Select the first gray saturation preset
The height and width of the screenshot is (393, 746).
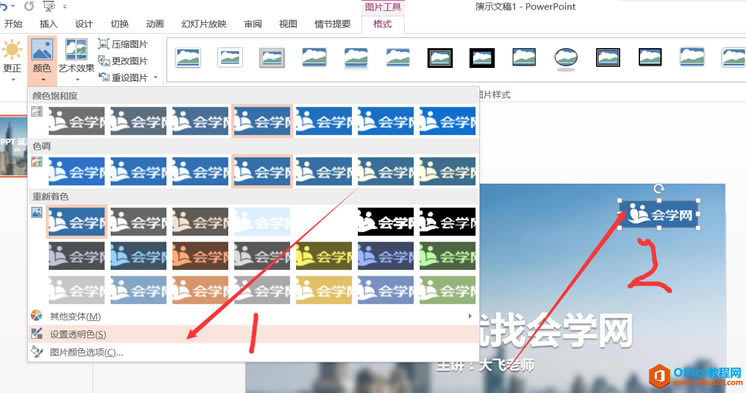(x=77, y=121)
